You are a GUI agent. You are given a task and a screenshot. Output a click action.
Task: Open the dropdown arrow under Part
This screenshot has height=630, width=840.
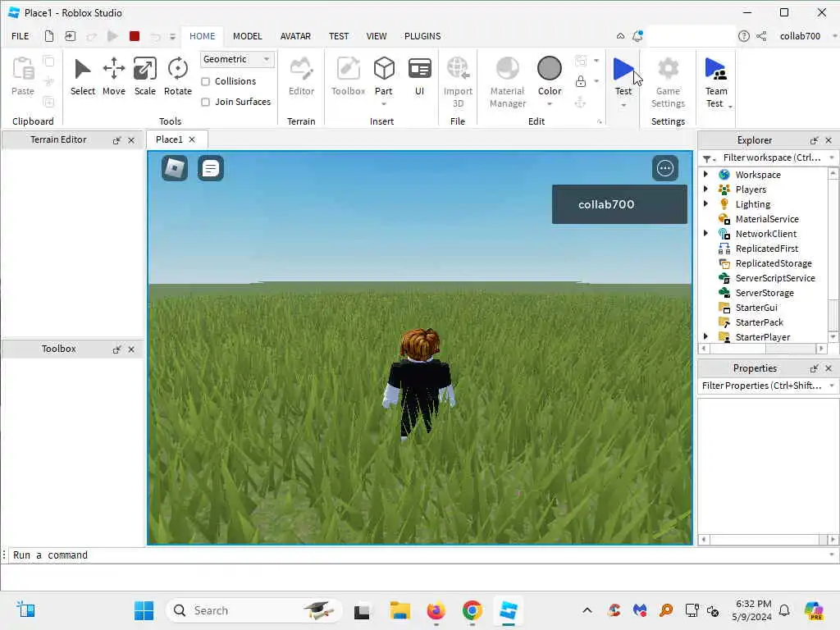384,104
